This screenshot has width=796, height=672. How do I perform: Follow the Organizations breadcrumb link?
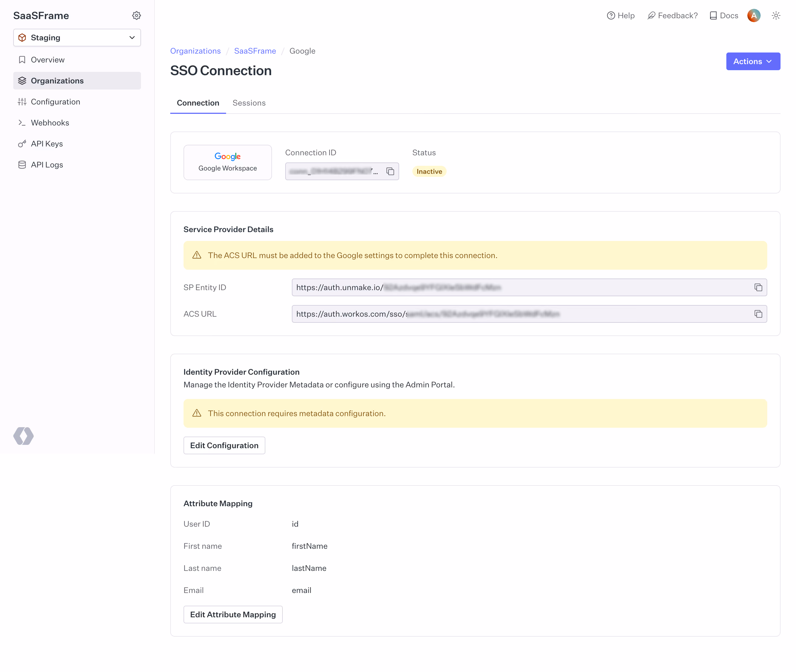coord(195,51)
